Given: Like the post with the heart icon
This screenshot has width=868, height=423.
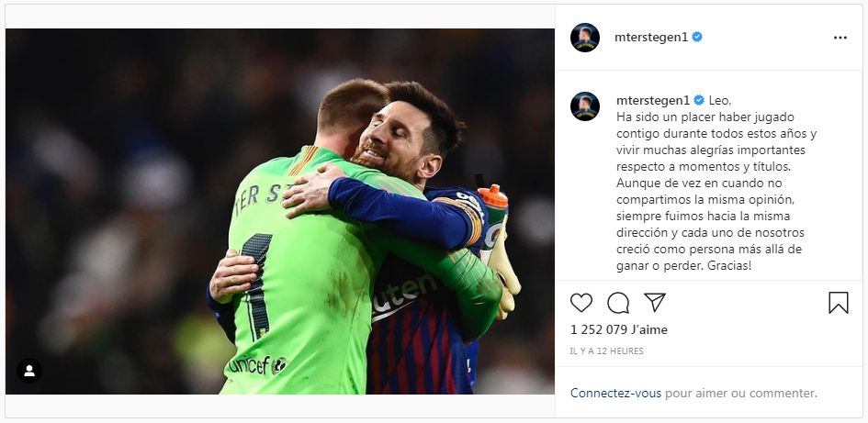Looking at the screenshot, I should [581, 303].
